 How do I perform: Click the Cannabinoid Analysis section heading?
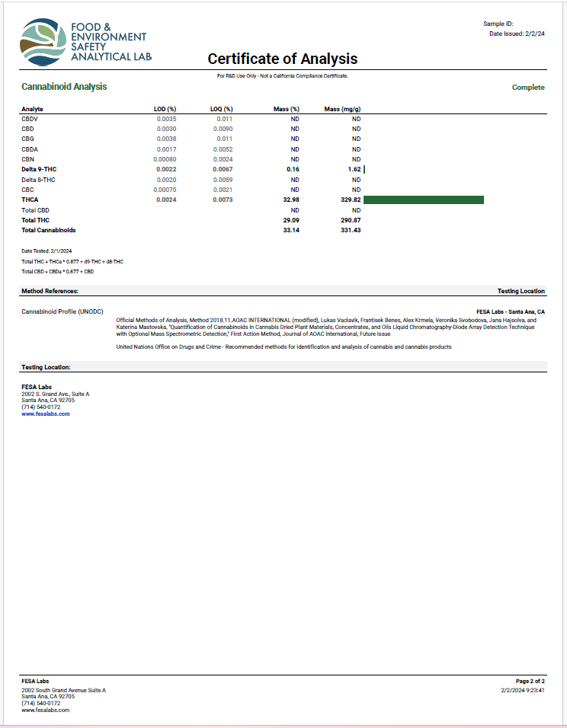tap(64, 87)
